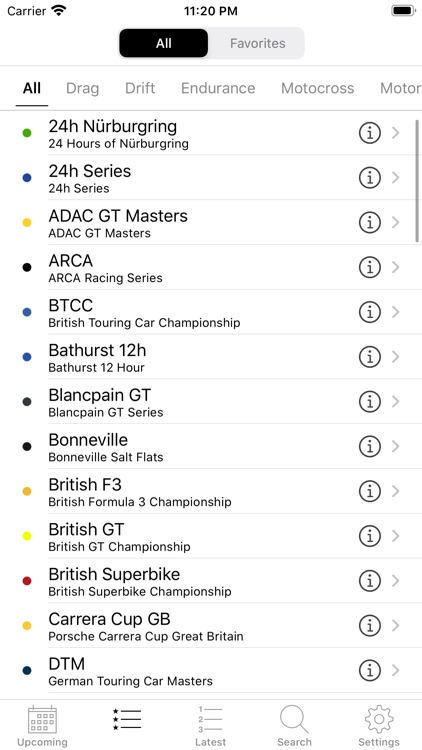Viewport: 422px width, 750px height.
Task: Filter by the Drift category tab
Action: 140,88
